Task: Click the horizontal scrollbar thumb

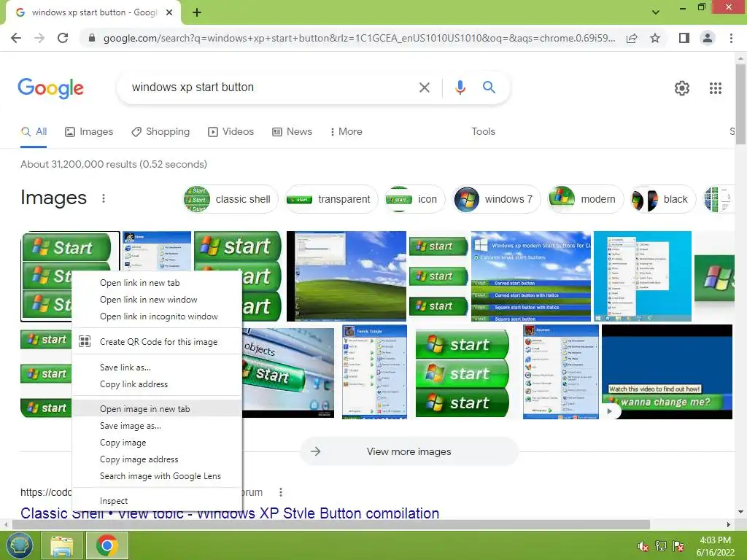Action: pos(331,524)
